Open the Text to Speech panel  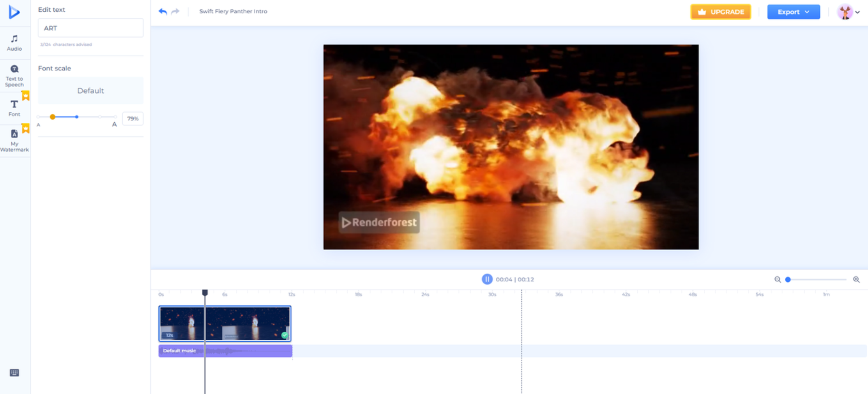14,76
